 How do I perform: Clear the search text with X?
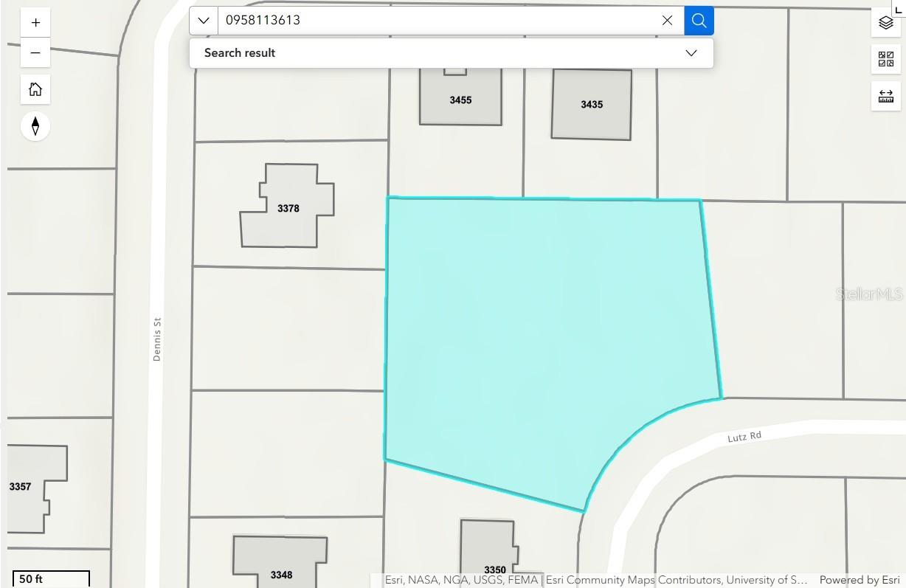pyautogui.click(x=667, y=21)
